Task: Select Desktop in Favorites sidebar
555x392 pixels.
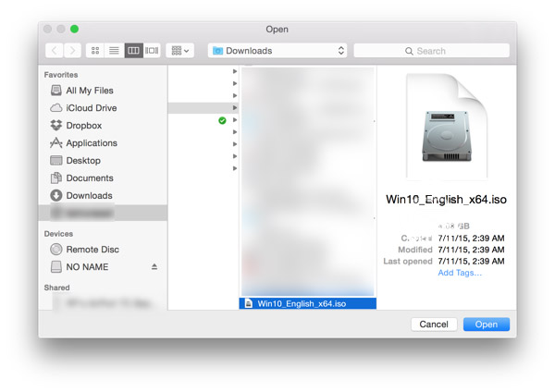Action: tap(83, 161)
